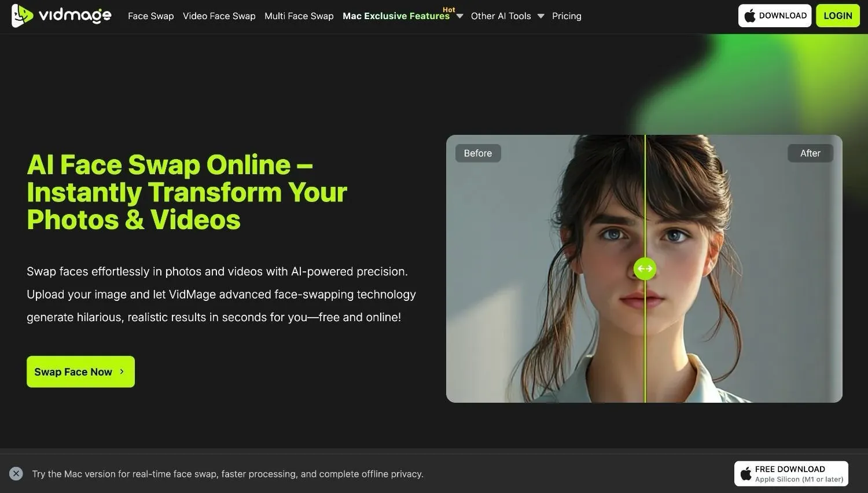The height and width of the screenshot is (493, 868).
Task: Open Other AI Tools menu
Action: [501, 16]
